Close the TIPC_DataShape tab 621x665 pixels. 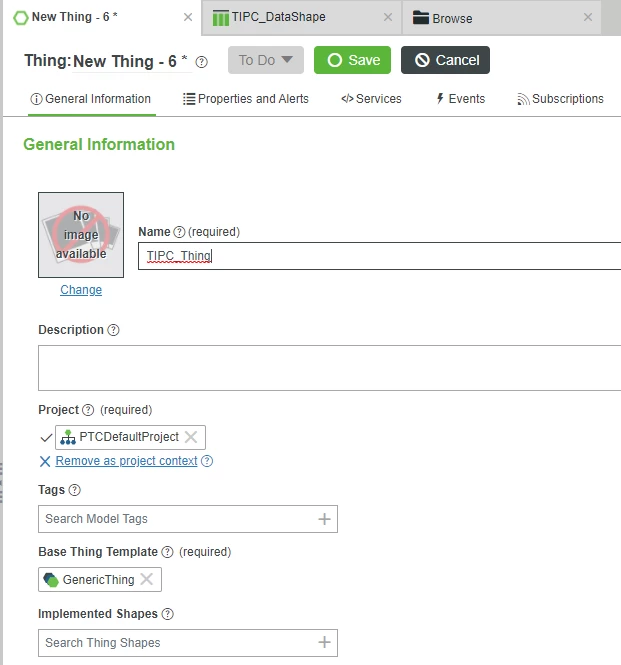(388, 17)
